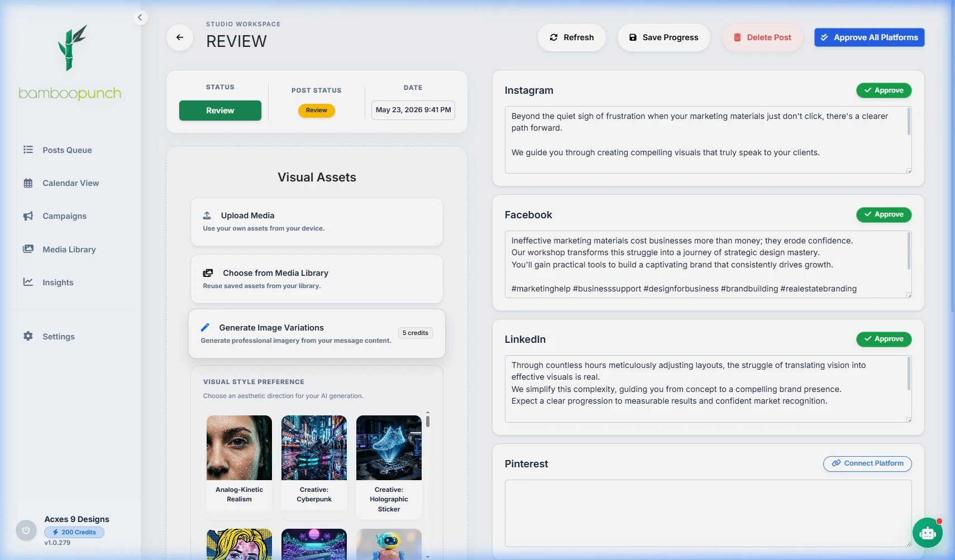
Task: Click Delete Post button
Action: click(762, 37)
